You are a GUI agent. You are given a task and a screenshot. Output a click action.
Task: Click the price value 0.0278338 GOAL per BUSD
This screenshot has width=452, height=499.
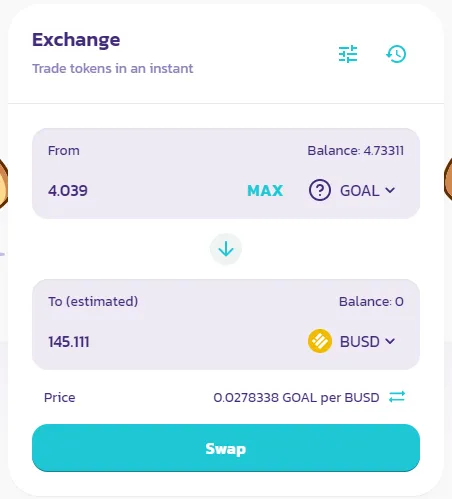click(x=296, y=397)
